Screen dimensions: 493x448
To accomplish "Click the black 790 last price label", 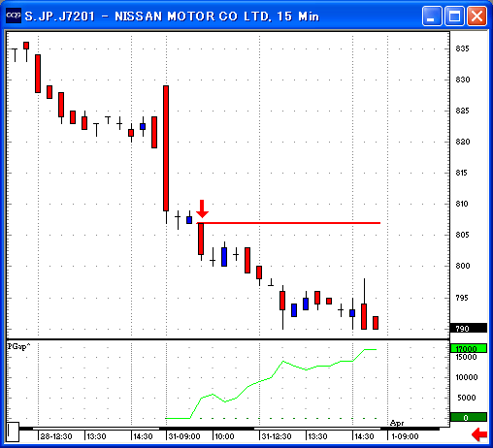I will pos(469,329).
